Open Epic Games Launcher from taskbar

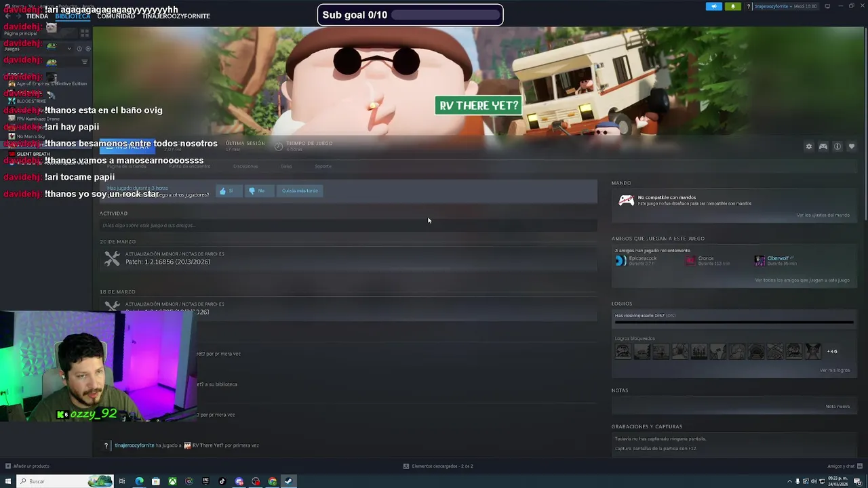tap(205, 481)
